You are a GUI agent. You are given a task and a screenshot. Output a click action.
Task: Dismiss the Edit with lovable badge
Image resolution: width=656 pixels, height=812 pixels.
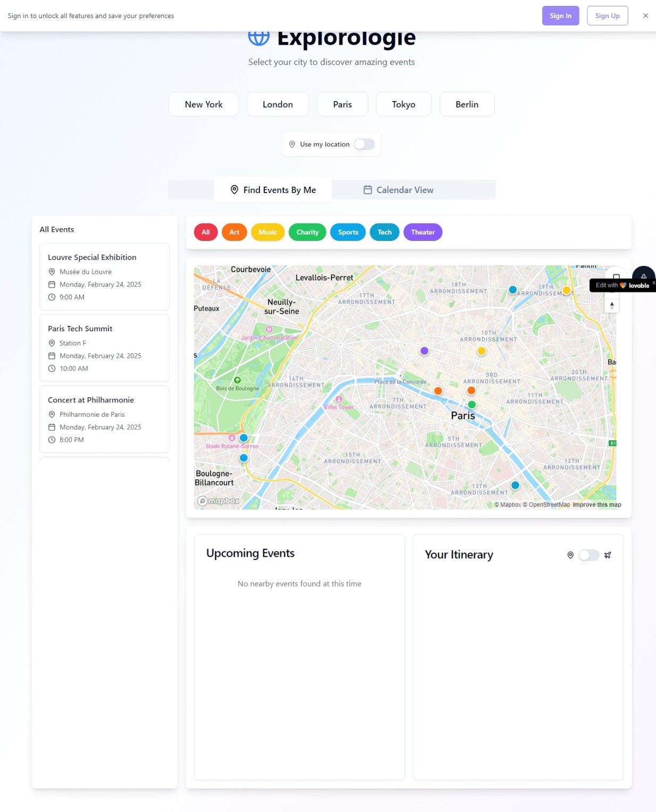653,283
